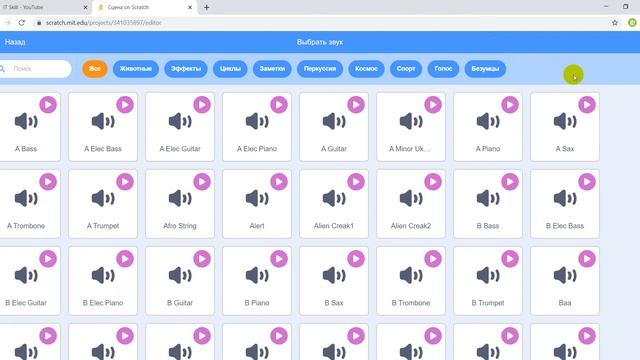Filter sounds by Космос category
The width and height of the screenshot is (640, 360).
[x=366, y=69]
